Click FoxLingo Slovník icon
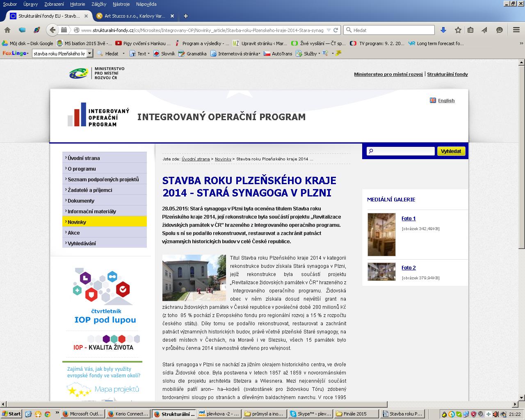The height and width of the screenshot is (420, 525). (x=164, y=53)
